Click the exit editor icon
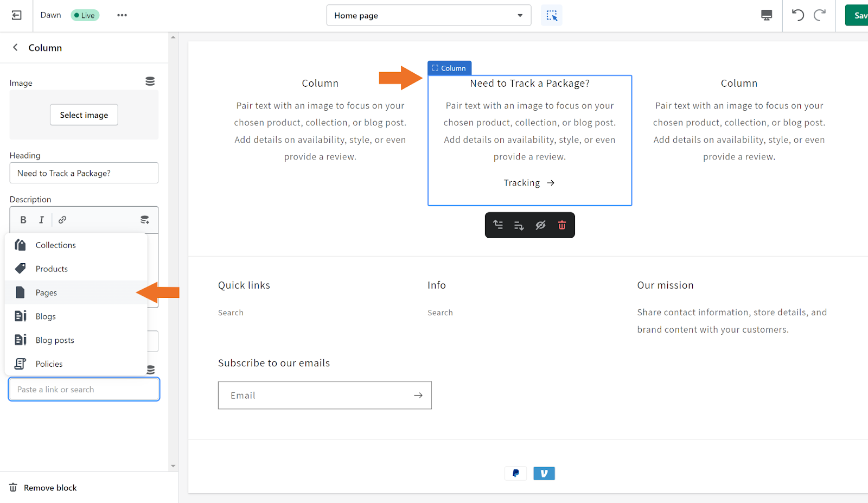The height and width of the screenshot is (503, 868). pos(17,15)
